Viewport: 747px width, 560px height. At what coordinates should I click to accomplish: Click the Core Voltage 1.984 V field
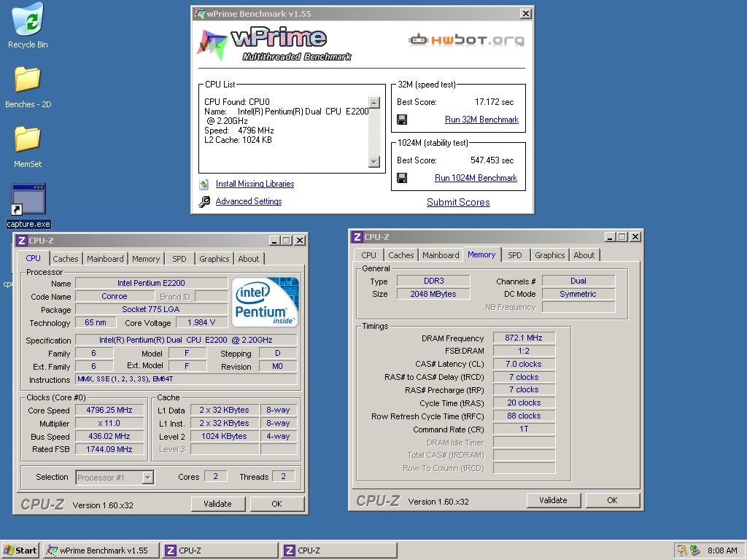tap(201, 323)
